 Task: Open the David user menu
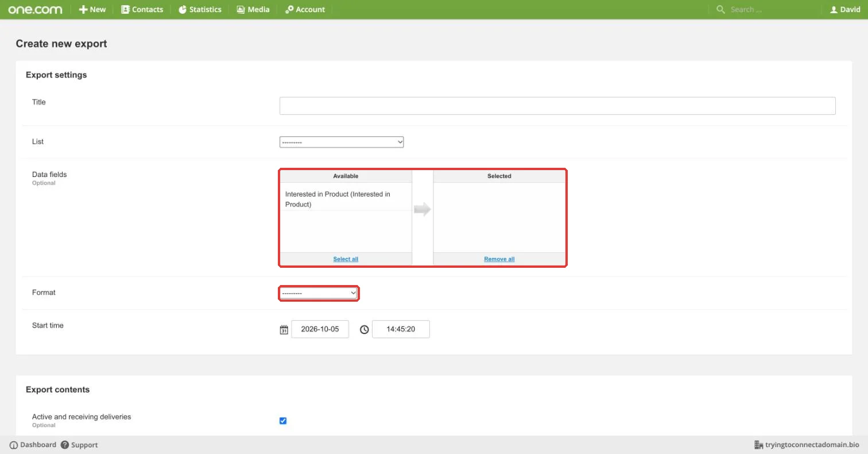coord(845,9)
